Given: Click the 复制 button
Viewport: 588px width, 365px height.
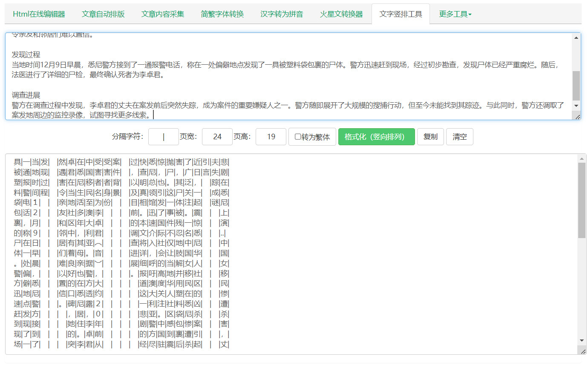Looking at the screenshot, I should click(x=430, y=137).
